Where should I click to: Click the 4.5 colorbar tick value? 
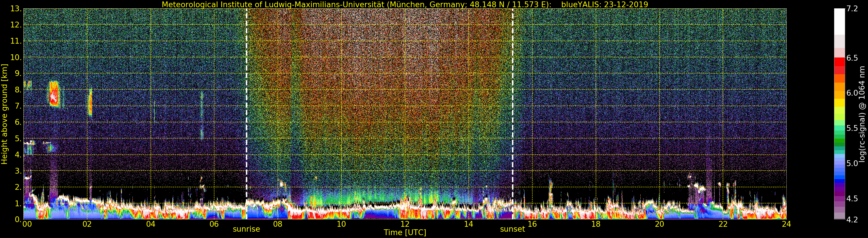[x=852, y=198]
